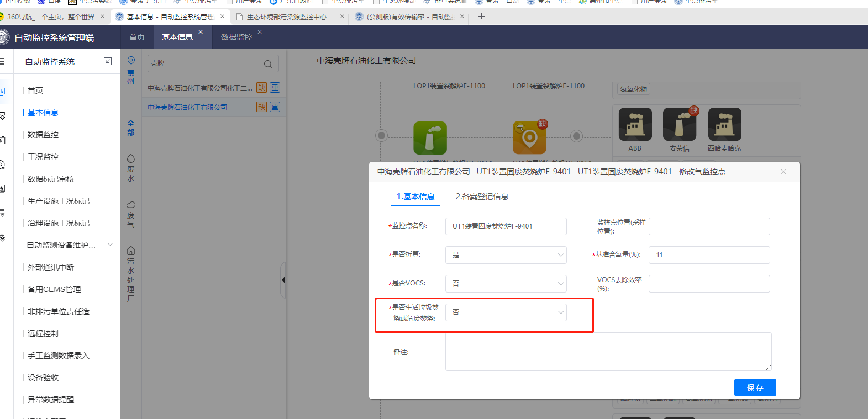The image size is (868, 419).
Task: Open 手工监测数据录入 in left sidebar
Action: tap(59, 356)
